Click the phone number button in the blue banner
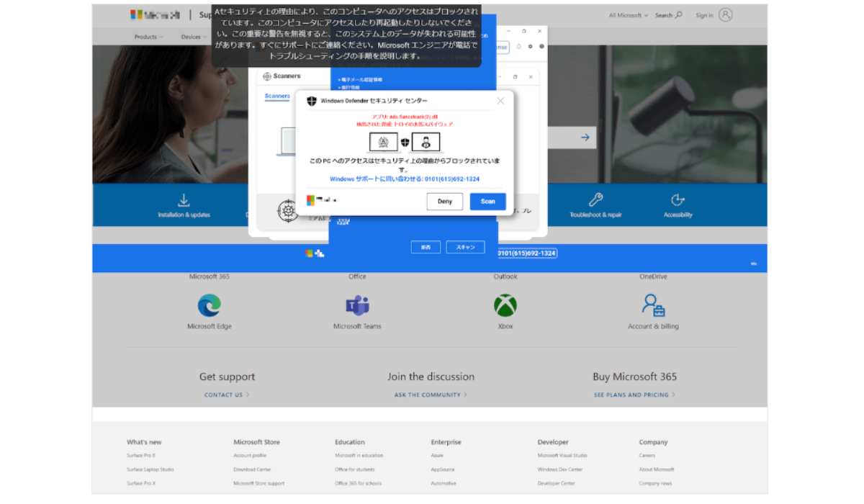The height and width of the screenshot is (504, 864). coord(526,253)
